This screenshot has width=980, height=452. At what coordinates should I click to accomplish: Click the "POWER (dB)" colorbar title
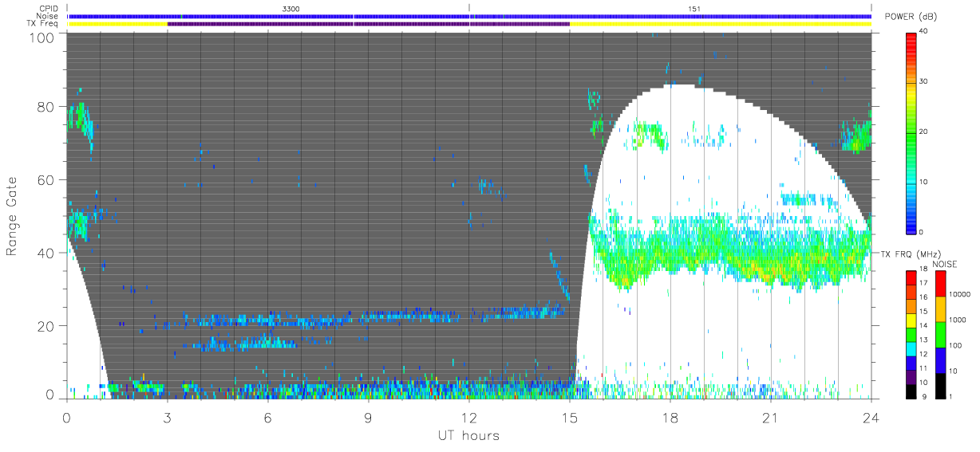(912, 17)
